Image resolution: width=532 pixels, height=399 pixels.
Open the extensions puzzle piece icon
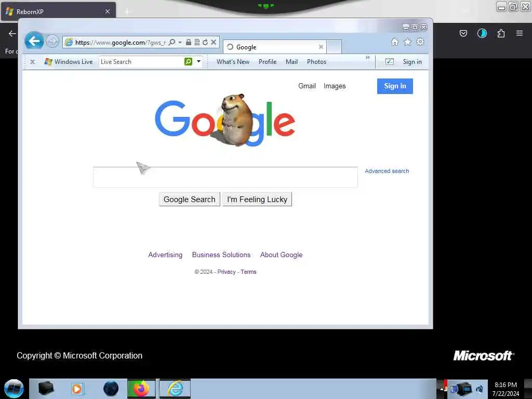tap(501, 33)
